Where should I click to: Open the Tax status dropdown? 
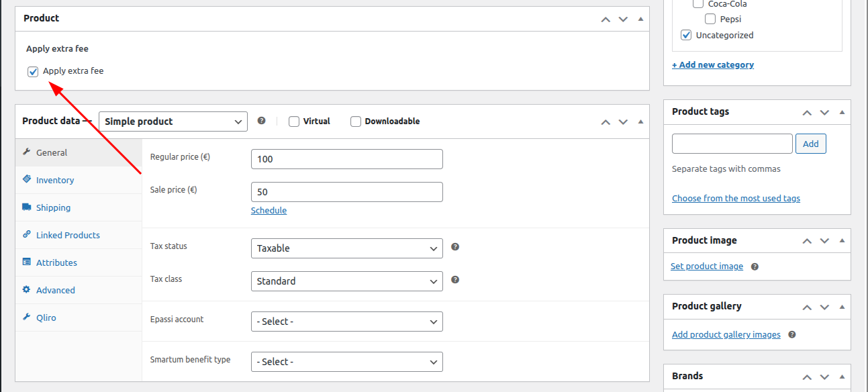346,248
